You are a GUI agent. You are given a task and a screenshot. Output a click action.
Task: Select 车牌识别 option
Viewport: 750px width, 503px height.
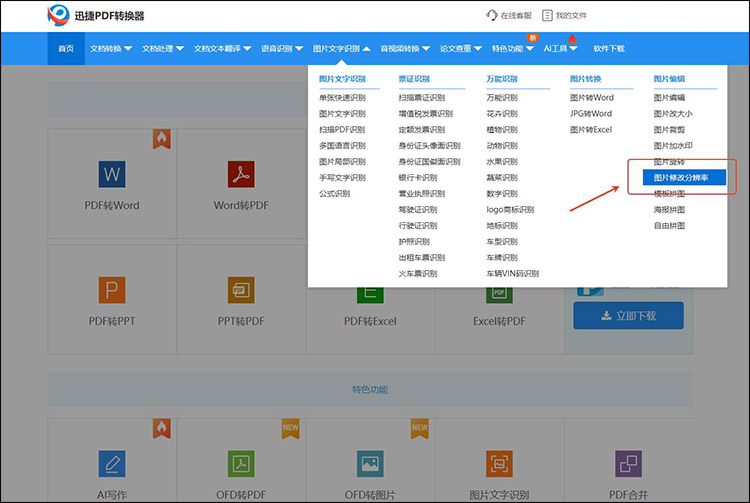[502, 257]
